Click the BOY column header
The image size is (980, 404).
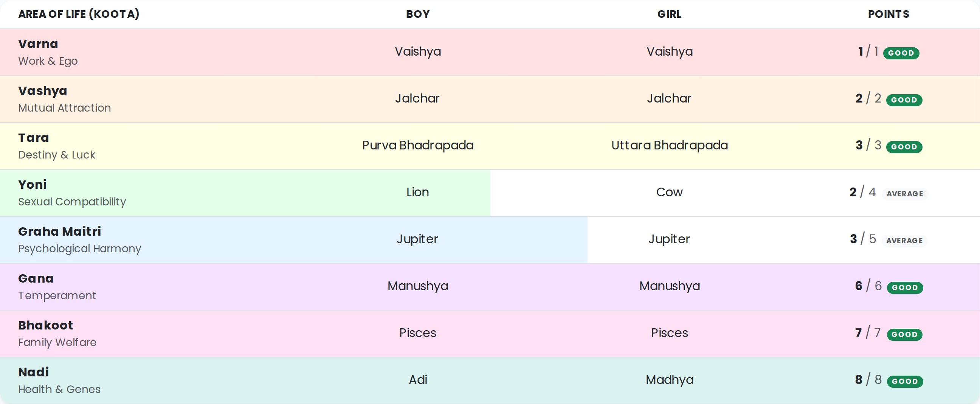pyautogui.click(x=418, y=14)
